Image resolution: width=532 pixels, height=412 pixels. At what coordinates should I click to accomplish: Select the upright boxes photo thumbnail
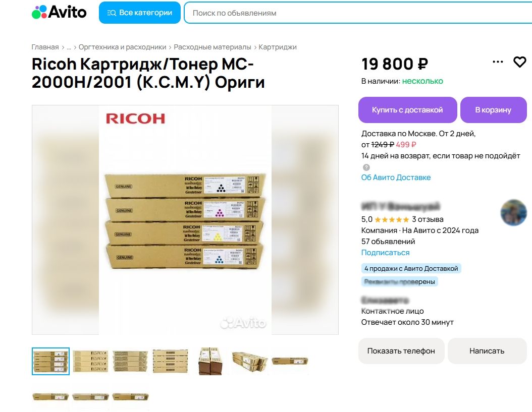tap(210, 362)
